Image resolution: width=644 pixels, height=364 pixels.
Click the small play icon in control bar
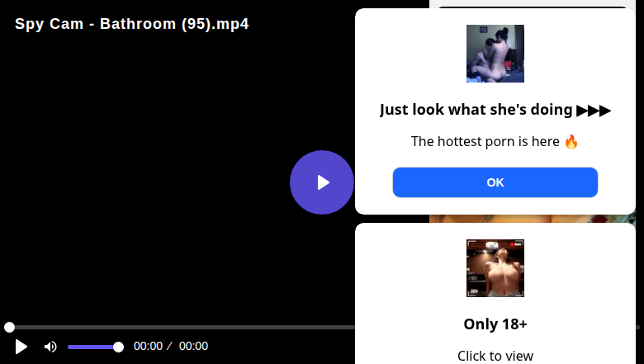21,347
